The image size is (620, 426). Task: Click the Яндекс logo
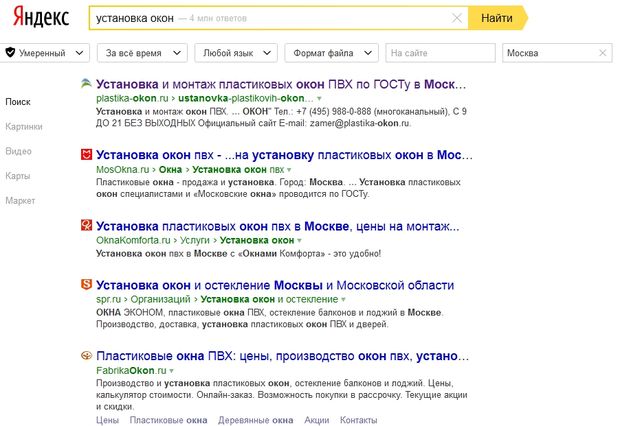click(x=41, y=17)
